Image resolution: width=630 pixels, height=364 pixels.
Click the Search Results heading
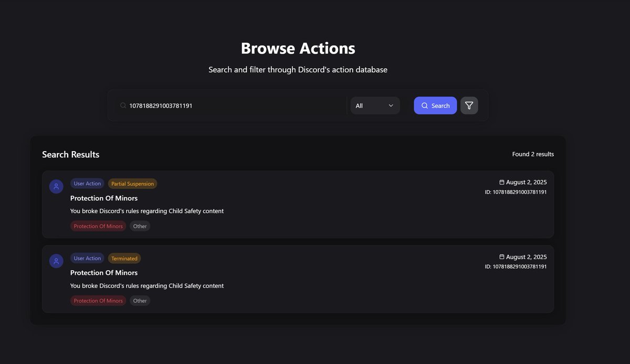tap(71, 154)
